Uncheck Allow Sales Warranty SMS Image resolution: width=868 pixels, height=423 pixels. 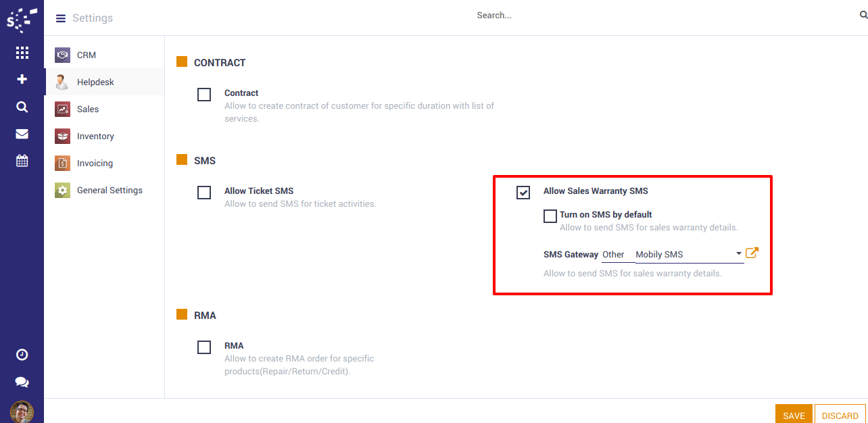(523, 193)
